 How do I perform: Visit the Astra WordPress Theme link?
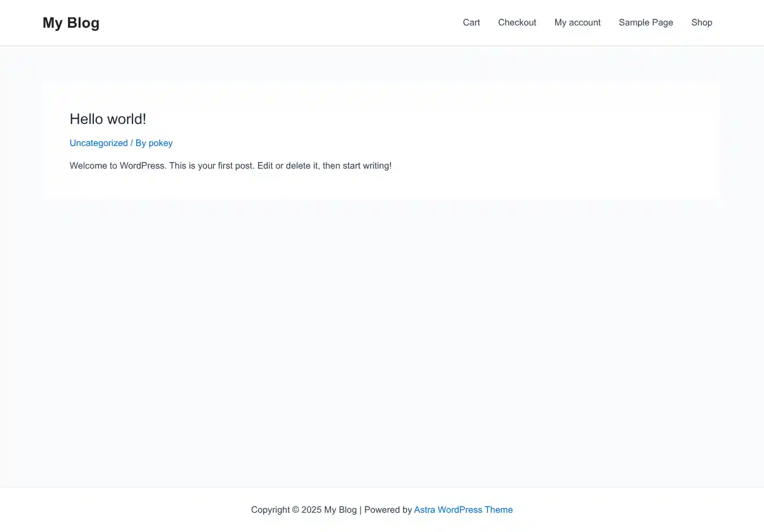(x=463, y=510)
